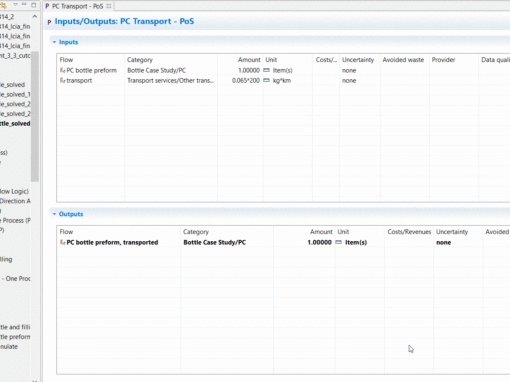Select the PC Transport - PoS editor tab

click(77, 6)
